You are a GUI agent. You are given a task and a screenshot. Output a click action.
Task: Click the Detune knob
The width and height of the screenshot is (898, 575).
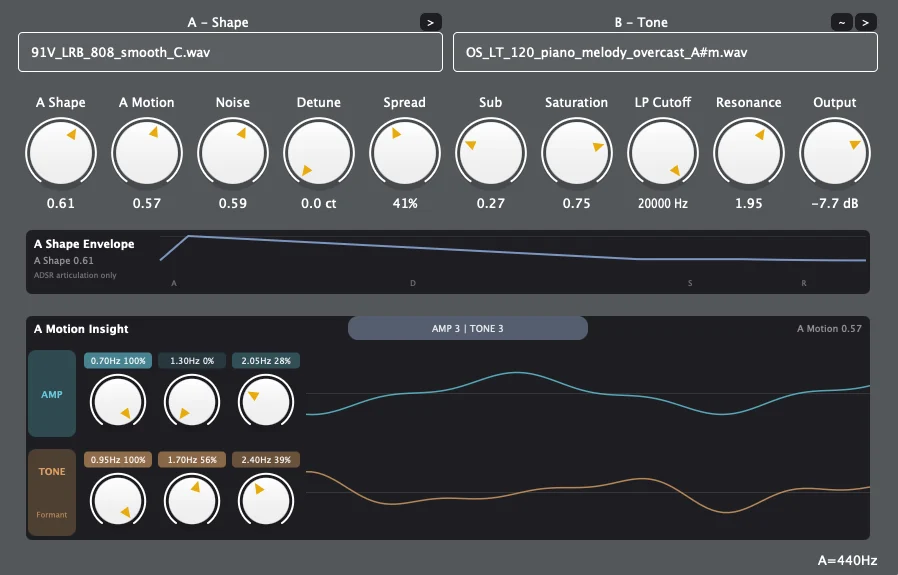[x=318, y=153]
